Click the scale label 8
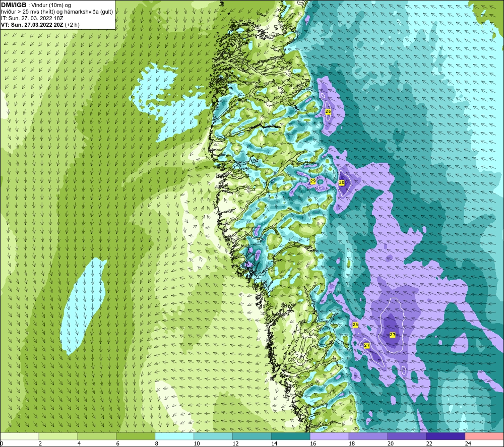This screenshot has width=504, height=447. (x=157, y=443)
